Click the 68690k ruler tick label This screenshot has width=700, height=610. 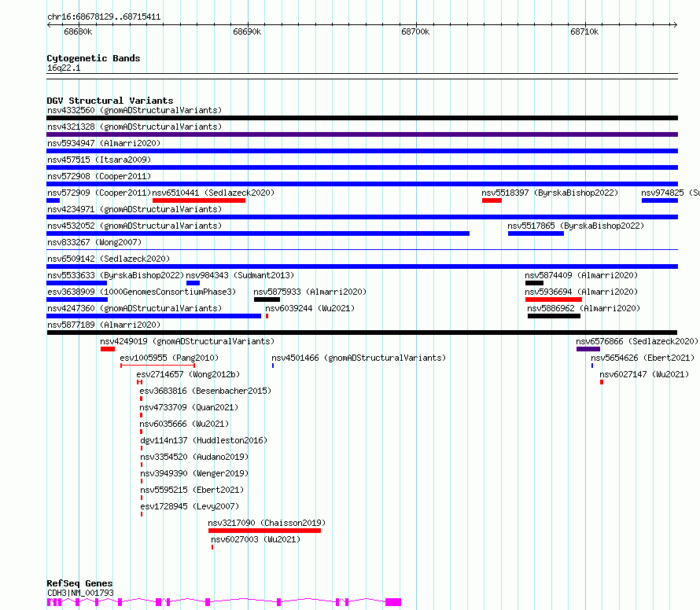(x=247, y=31)
